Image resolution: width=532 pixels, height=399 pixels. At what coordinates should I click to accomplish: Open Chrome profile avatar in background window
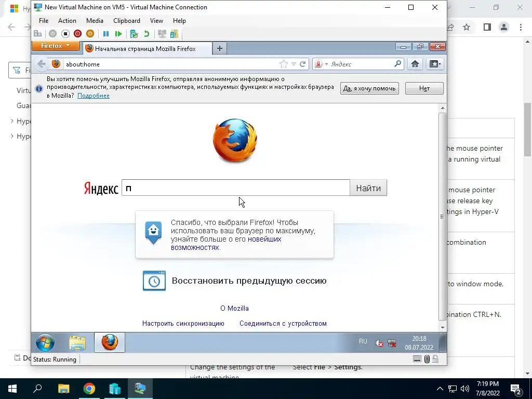pos(504,27)
